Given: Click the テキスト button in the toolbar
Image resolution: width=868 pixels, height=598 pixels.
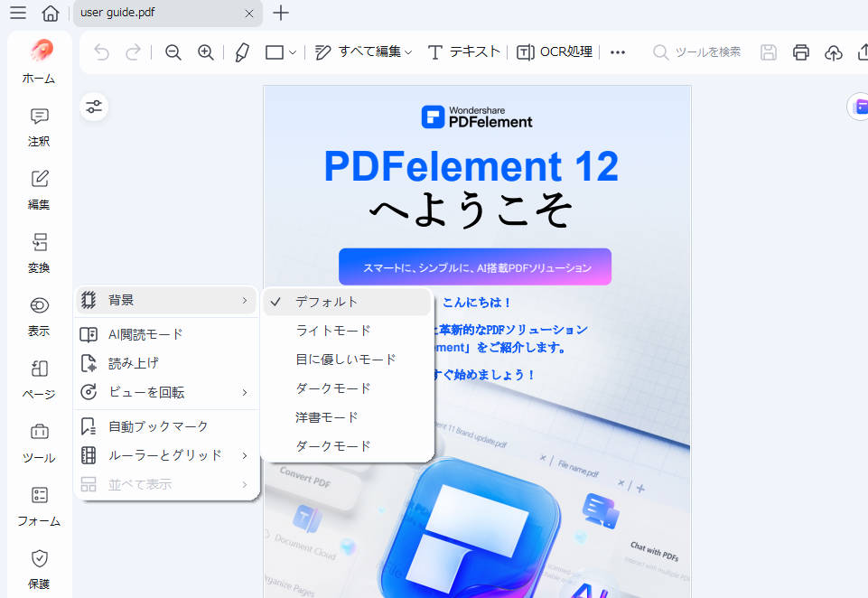Looking at the screenshot, I should click(463, 51).
